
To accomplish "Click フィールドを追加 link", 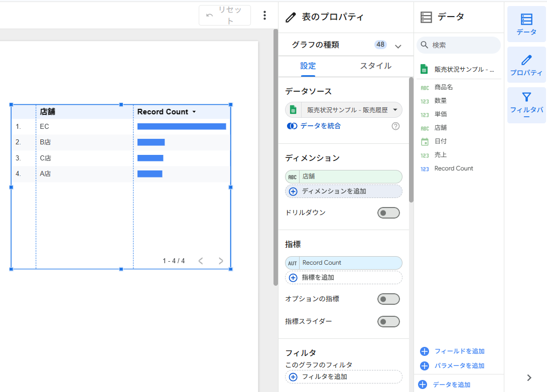I will [453, 351].
